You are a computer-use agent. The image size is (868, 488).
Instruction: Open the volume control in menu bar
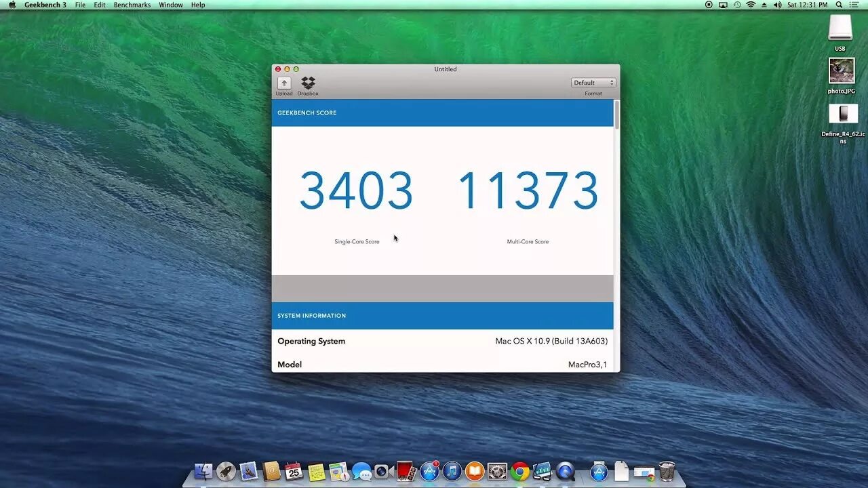(x=777, y=5)
